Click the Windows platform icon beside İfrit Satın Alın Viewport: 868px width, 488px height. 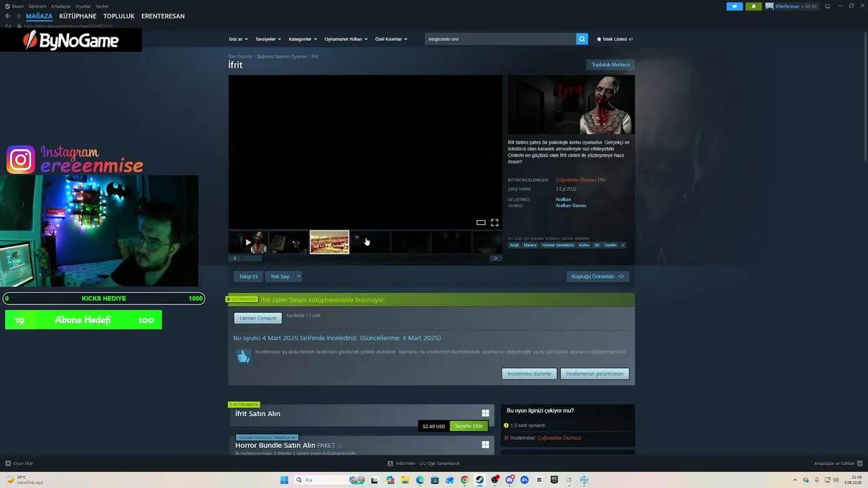486,413
